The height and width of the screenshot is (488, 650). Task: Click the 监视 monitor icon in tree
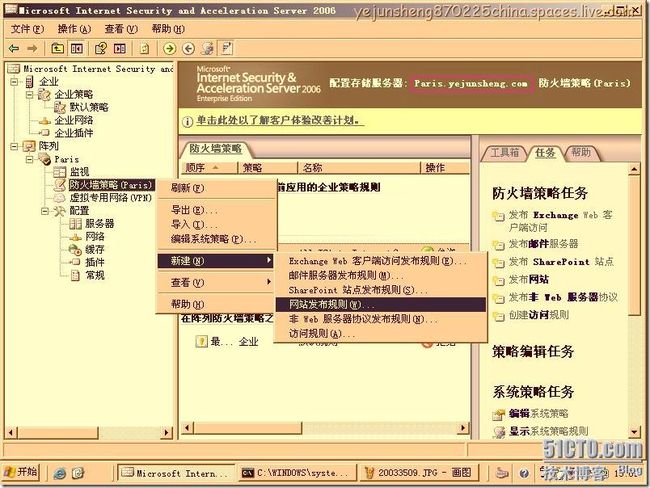[60, 172]
